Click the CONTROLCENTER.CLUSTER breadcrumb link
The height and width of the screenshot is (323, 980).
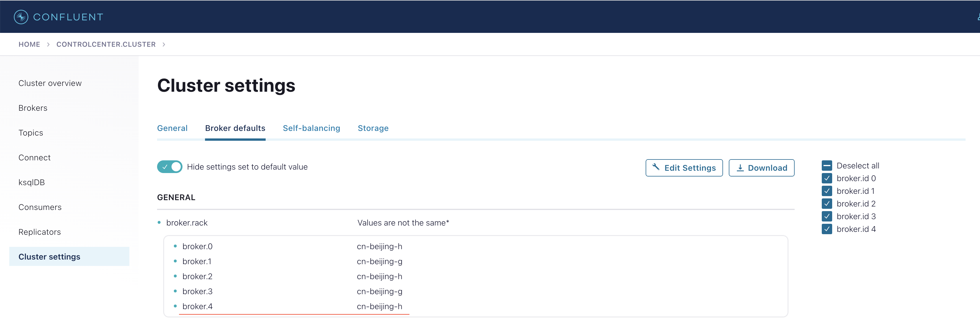click(106, 44)
